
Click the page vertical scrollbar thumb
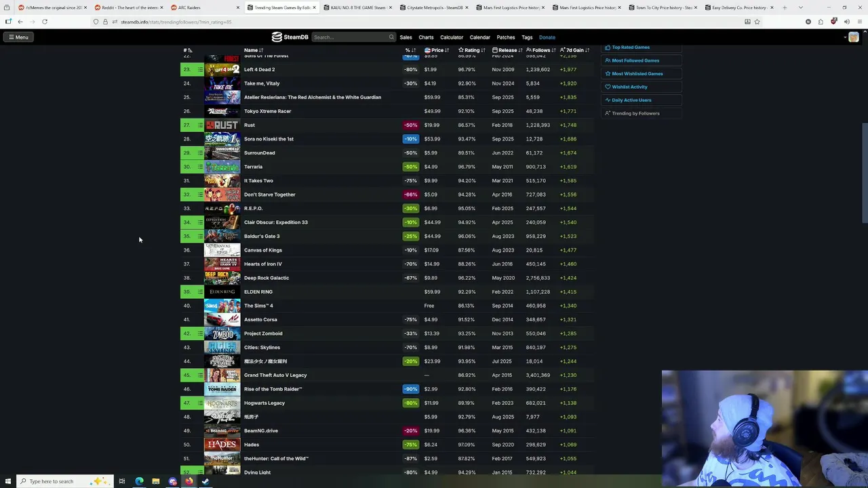tap(865, 173)
